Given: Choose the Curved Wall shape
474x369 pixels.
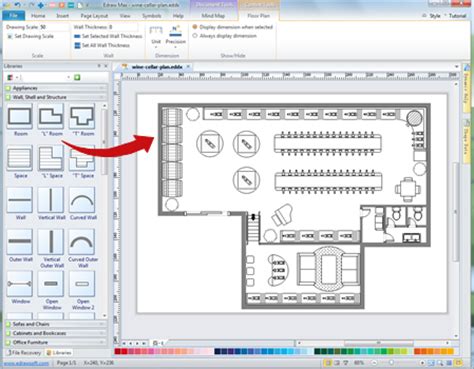Looking at the screenshot, I should click(82, 200).
